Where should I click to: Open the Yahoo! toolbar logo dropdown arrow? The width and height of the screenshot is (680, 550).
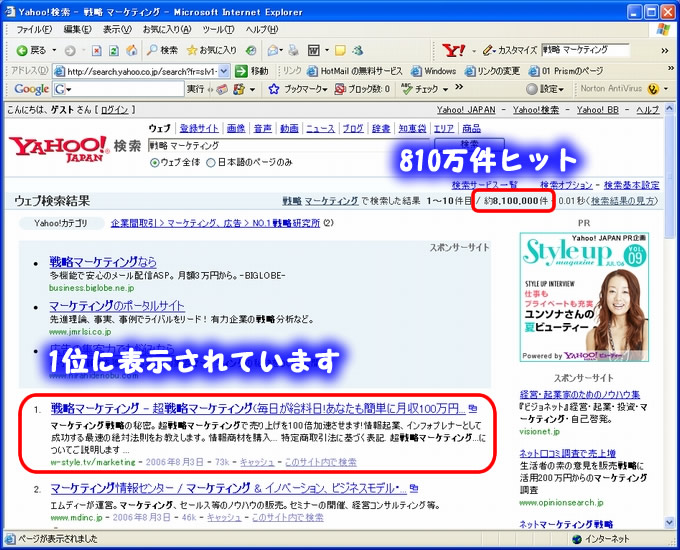(474, 51)
